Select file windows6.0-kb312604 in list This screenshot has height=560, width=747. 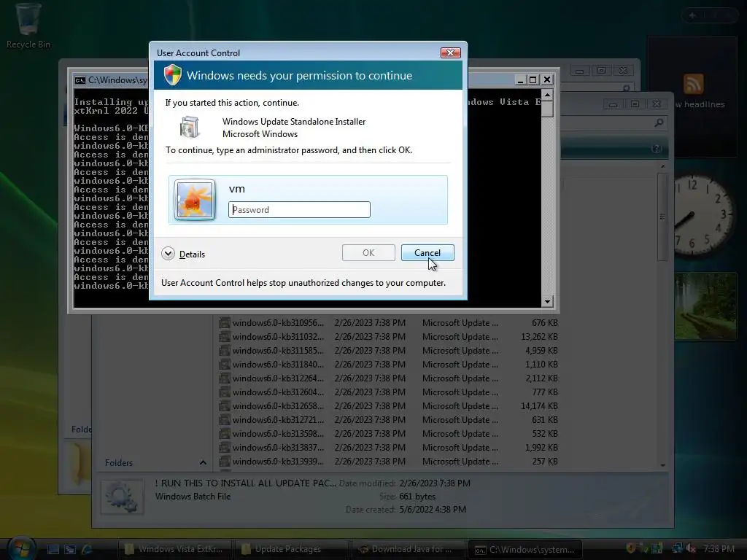coord(388,392)
